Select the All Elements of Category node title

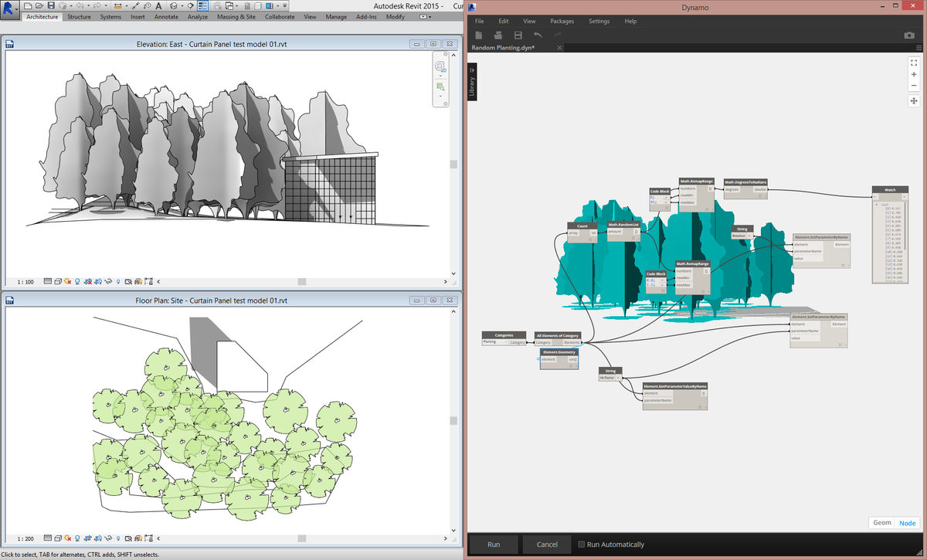(558, 336)
